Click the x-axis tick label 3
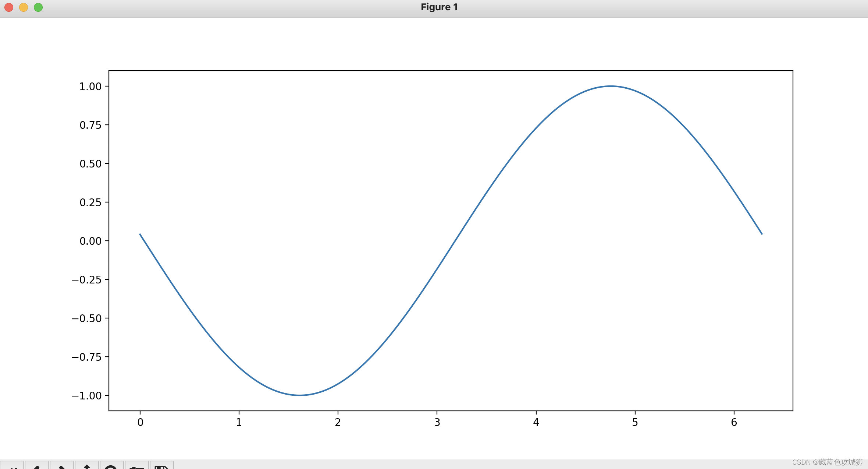This screenshot has width=868, height=469. 437,422
